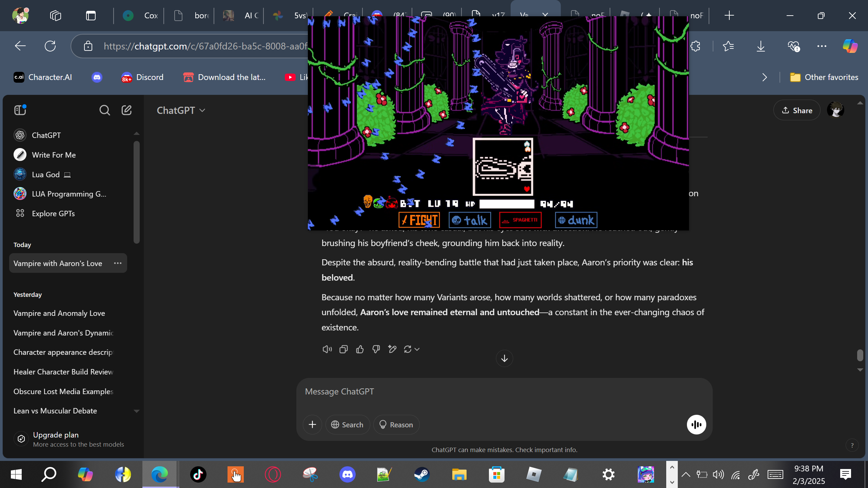The height and width of the screenshot is (488, 868).
Task: Open a new browser tab
Action: [729, 16]
